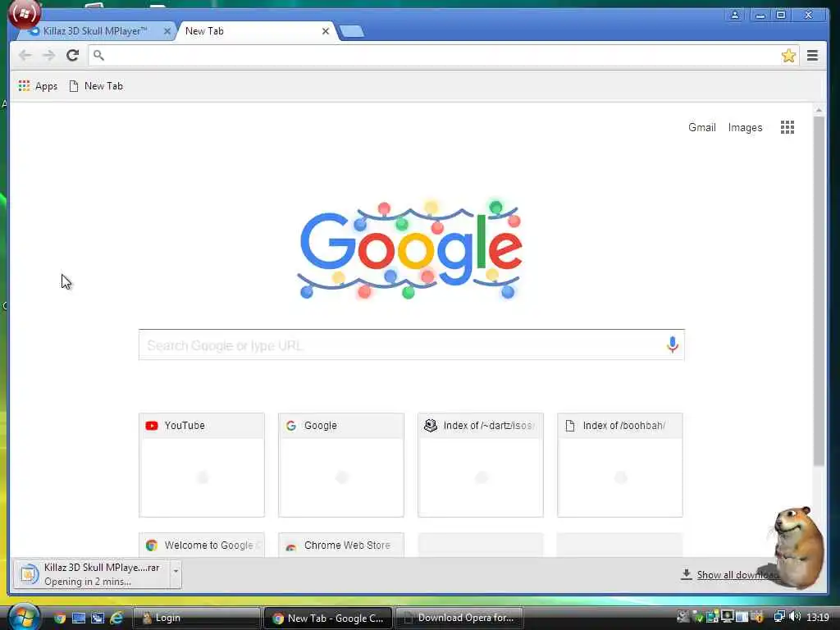Open the Chrome user profile button
Viewport: 840px width, 630px height.
[x=735, y=15]
